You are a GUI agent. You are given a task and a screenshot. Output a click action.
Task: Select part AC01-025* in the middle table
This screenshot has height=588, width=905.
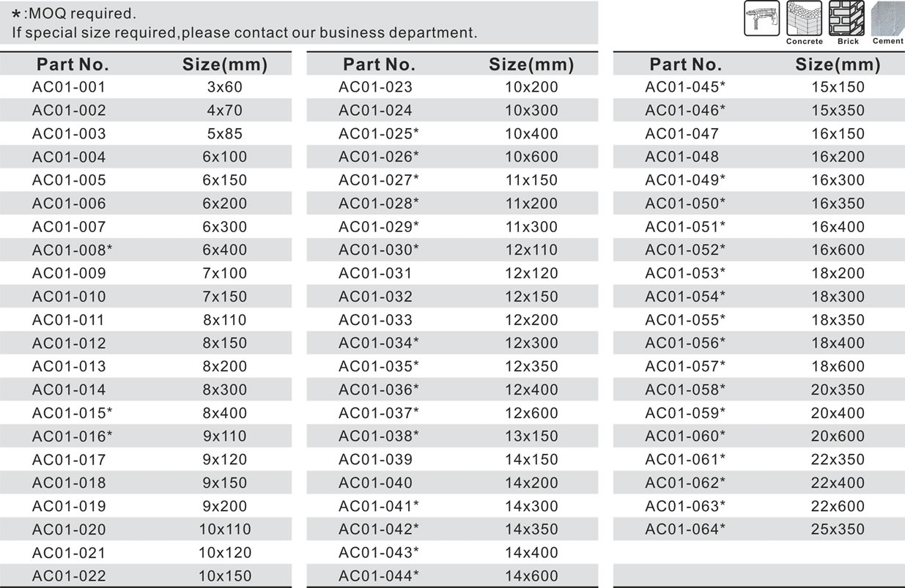(379, 134)
